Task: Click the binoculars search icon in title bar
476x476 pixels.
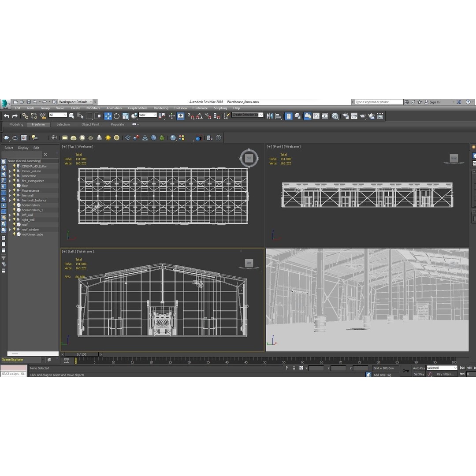Action: [x=407, y=102]
